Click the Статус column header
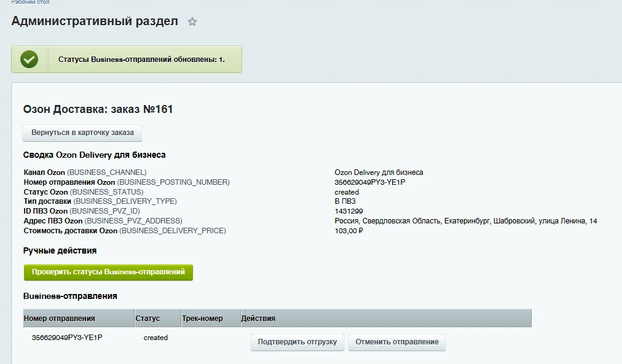The height and width of the screenshot is (364, 622). pyautogui.click(x=158, y=319)
